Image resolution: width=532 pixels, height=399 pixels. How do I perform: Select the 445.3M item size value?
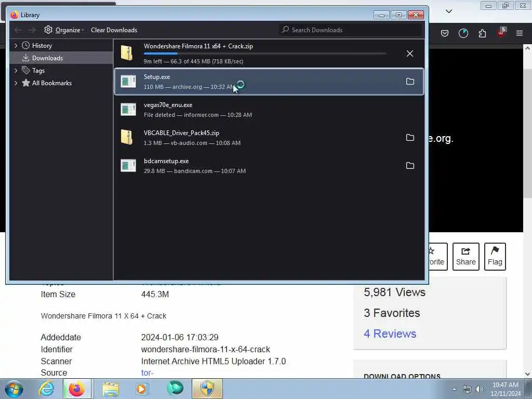point(155,294)
